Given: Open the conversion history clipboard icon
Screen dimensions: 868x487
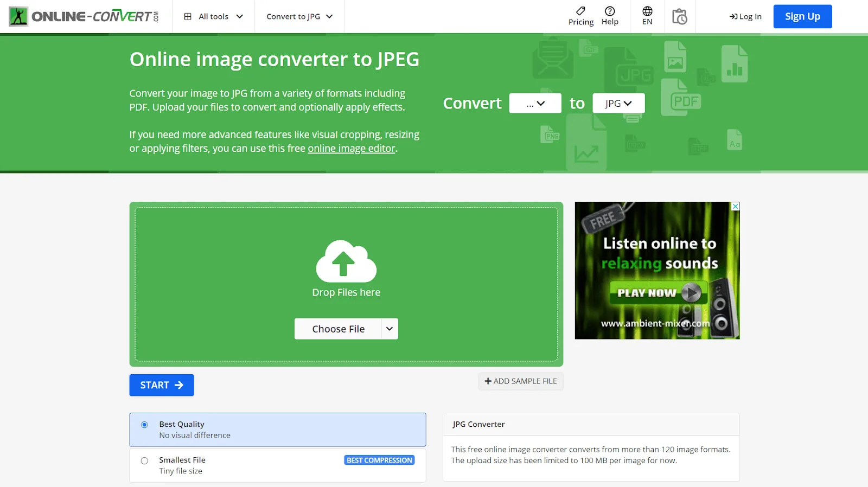Looking at the screenshot, I should coord(679,16).
